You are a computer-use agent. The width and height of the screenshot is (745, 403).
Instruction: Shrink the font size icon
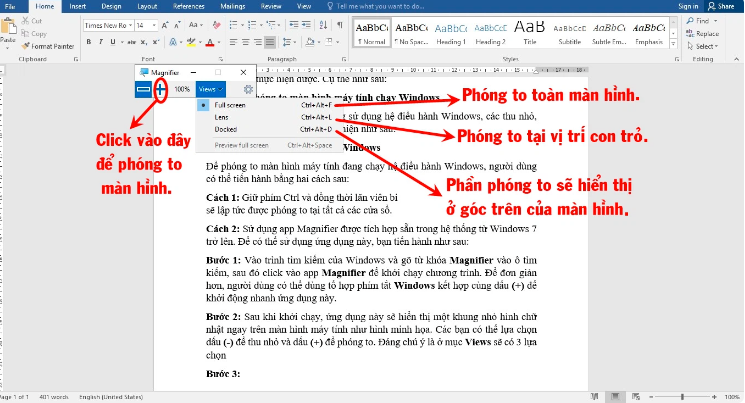[177, 25]
